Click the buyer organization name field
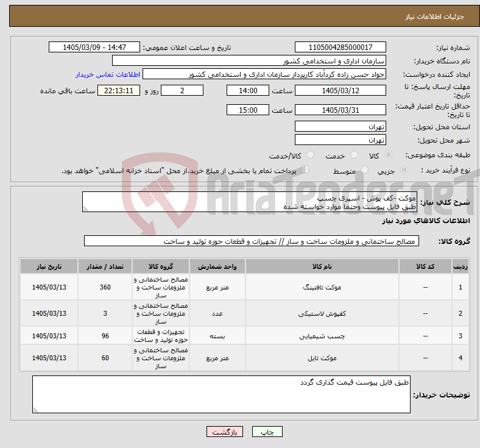Viewport: 480px width, 448px height. (x=249, y=60)
